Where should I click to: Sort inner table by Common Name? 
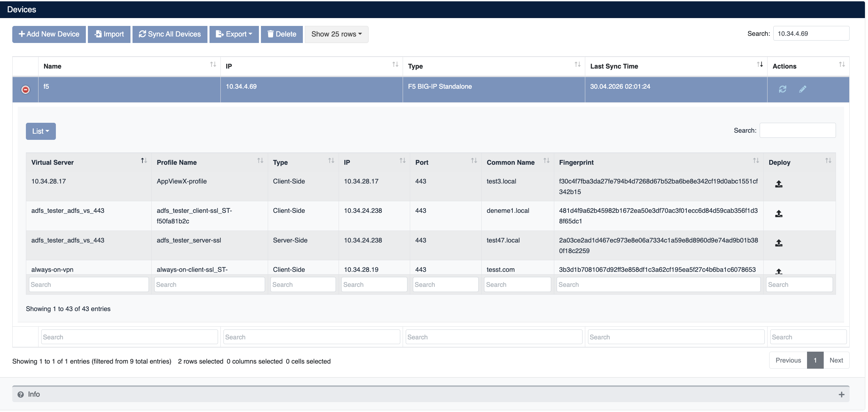pos(546,161)
